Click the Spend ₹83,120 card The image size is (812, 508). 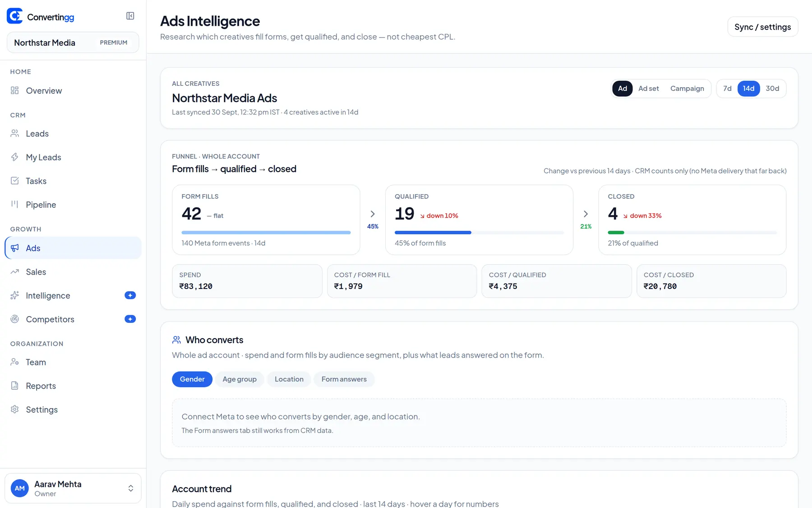(247, 281)
